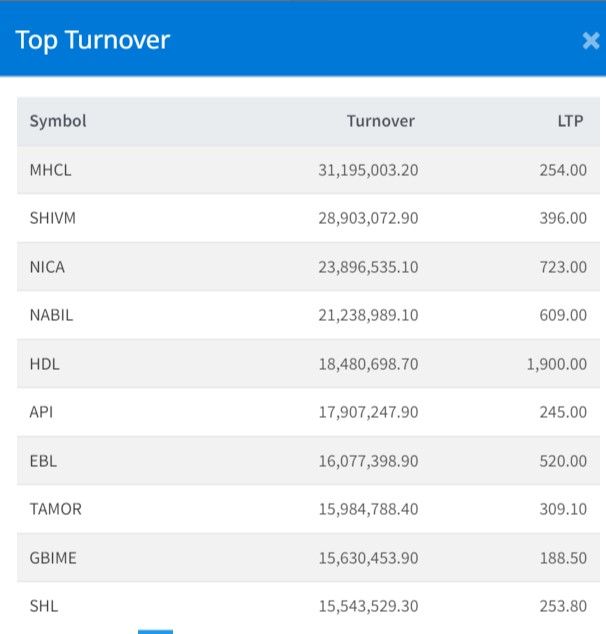The image size is (606, 634).
Task: Select the API symbol
Action: pos(42,412)
